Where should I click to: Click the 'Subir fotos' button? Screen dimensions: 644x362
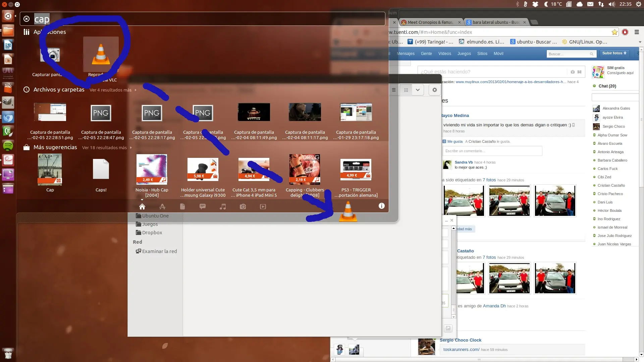click(x=614, y=53)
